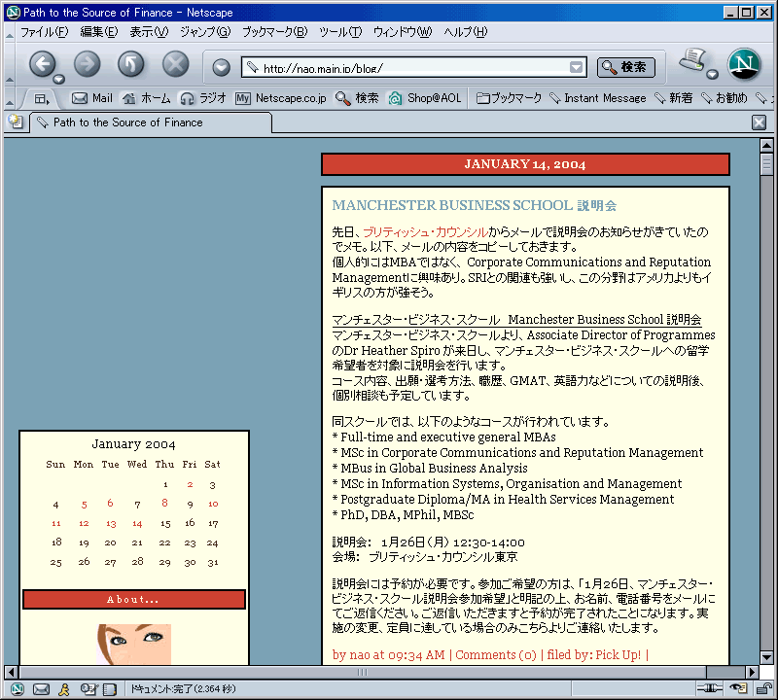Open the ウィンドウ(W) menu
Viewport: 778px width, 700px height.
pos(403,32)
